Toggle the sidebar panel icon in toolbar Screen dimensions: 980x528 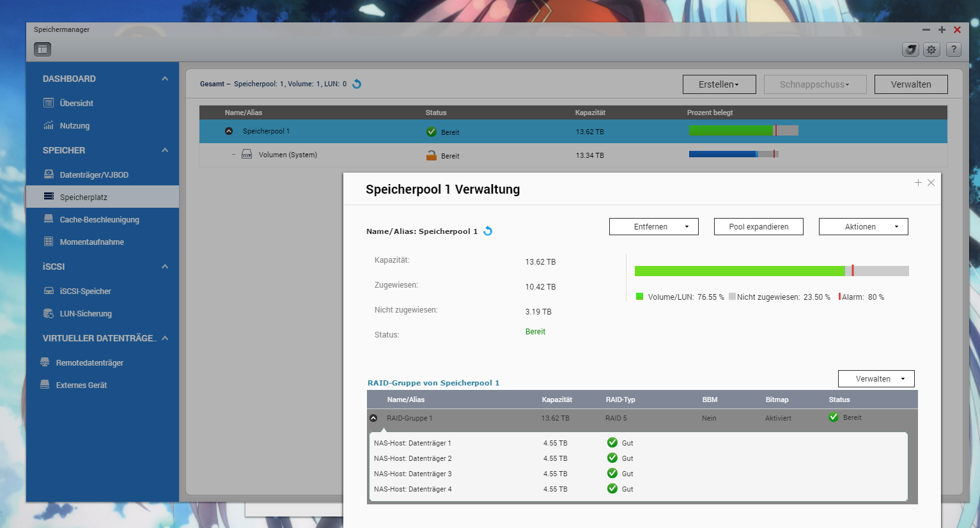(x=42, y=49)
